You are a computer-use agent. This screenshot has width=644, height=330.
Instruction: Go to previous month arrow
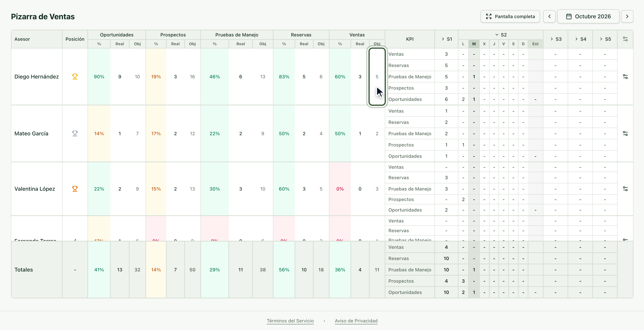click(x=549, y=17)
